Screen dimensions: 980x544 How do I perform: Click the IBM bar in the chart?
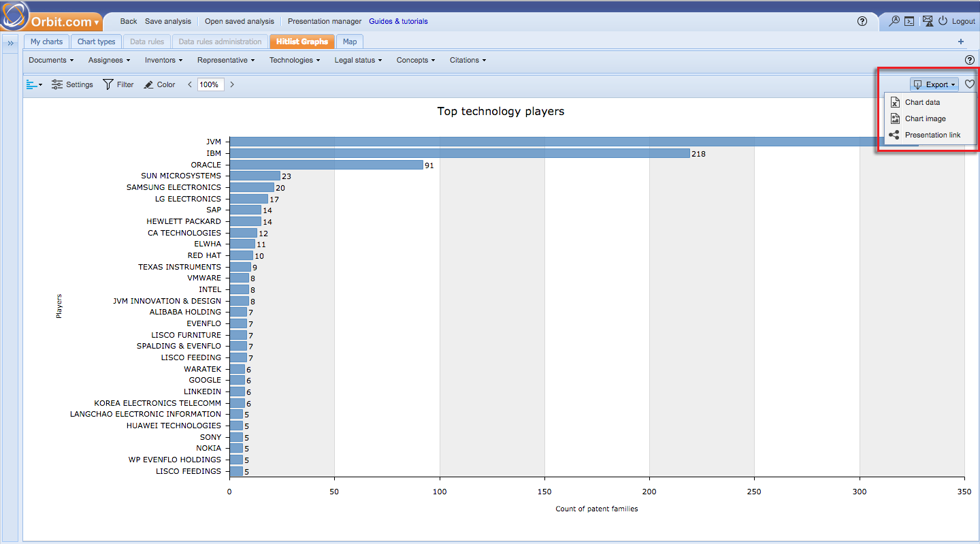(x=459, y=153)
